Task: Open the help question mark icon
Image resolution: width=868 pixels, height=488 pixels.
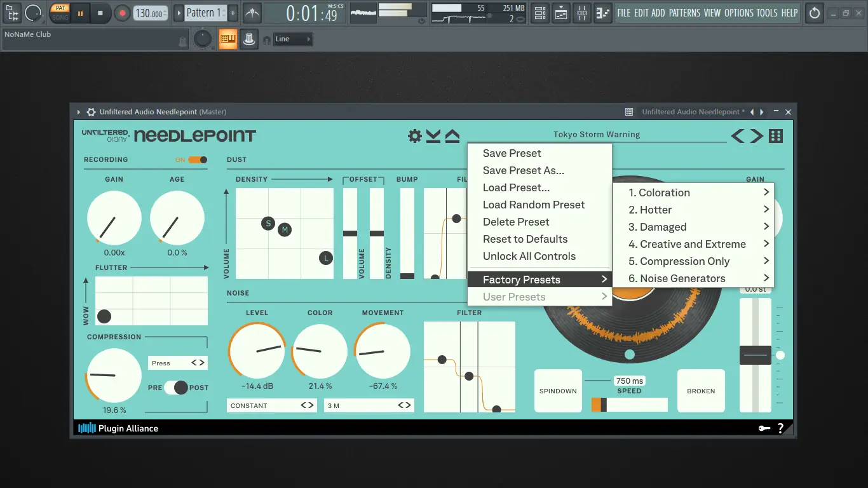Action: pos(781,428)
